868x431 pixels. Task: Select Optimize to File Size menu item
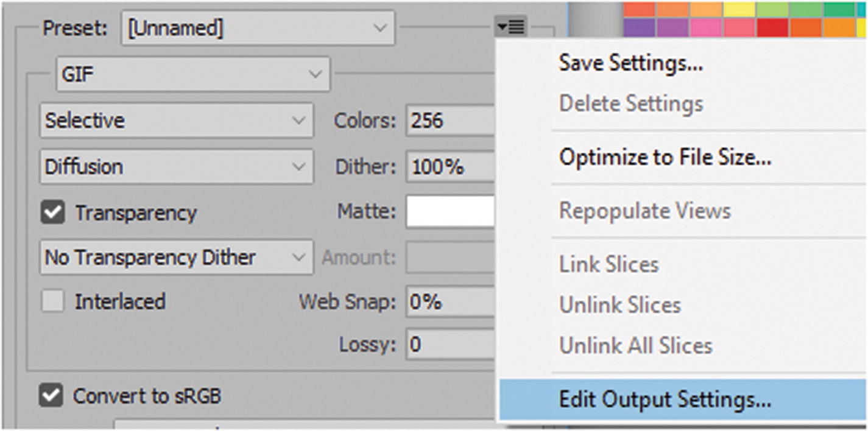tap(665, 158)
